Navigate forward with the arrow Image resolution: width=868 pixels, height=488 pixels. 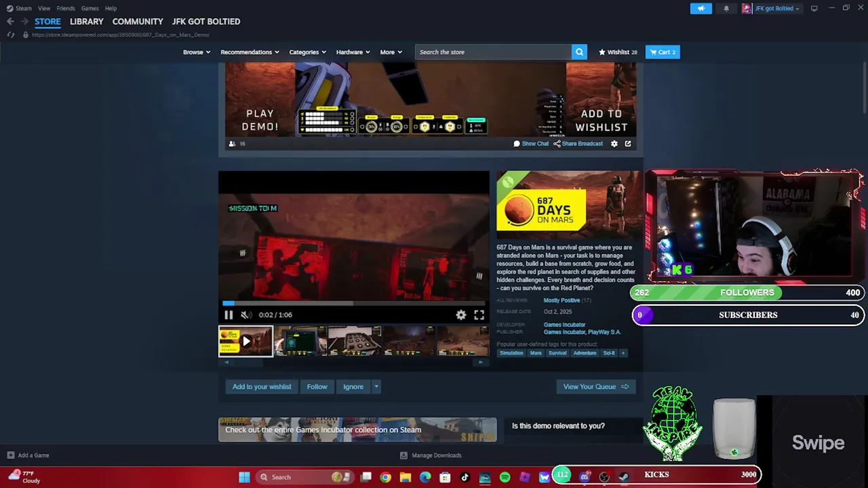(x=24, y=22)
